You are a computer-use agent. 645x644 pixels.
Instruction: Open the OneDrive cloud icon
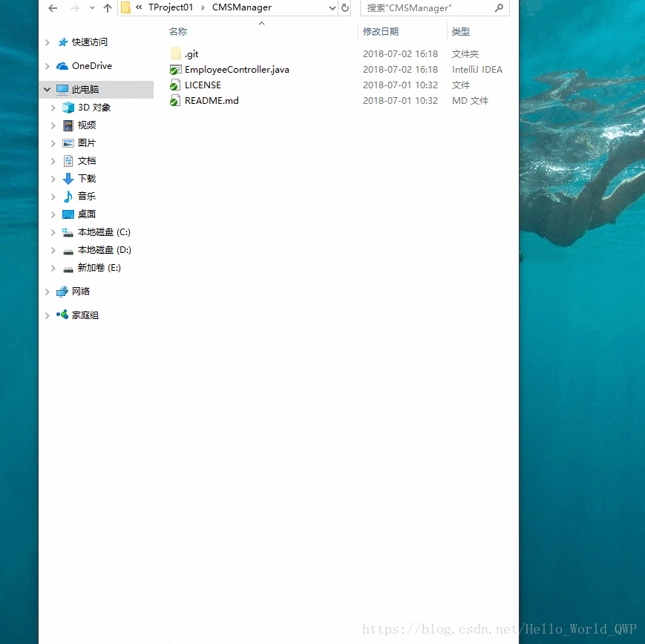[62, 66]
